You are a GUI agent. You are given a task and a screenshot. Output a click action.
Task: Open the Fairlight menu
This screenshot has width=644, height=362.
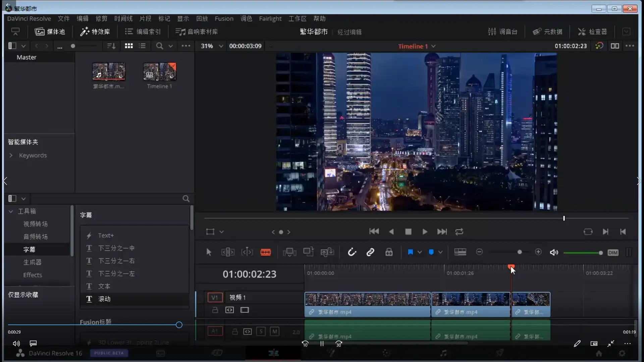pos(270,18)
